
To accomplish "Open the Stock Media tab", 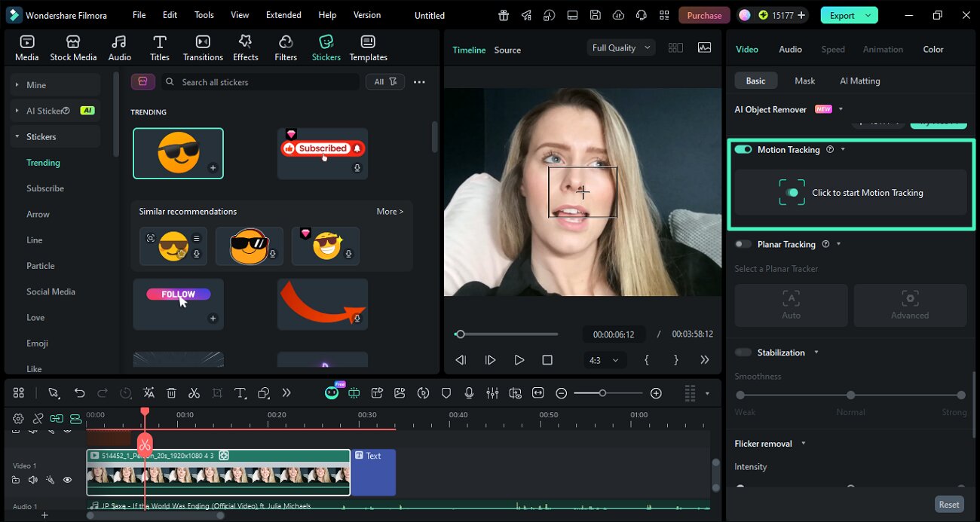I will pos(73,48).
